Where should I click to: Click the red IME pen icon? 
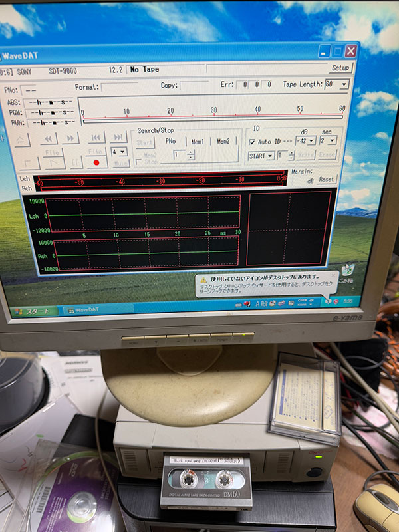click(247, 304)
